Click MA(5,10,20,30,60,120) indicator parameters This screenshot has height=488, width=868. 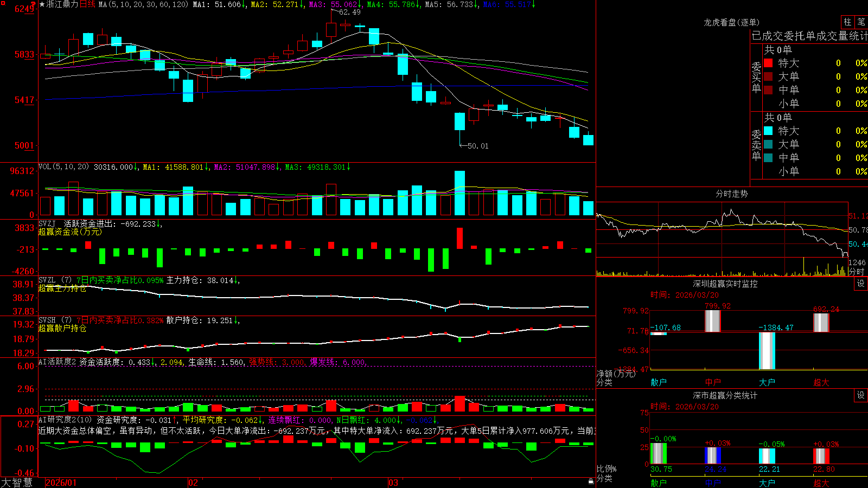point(143,4)
